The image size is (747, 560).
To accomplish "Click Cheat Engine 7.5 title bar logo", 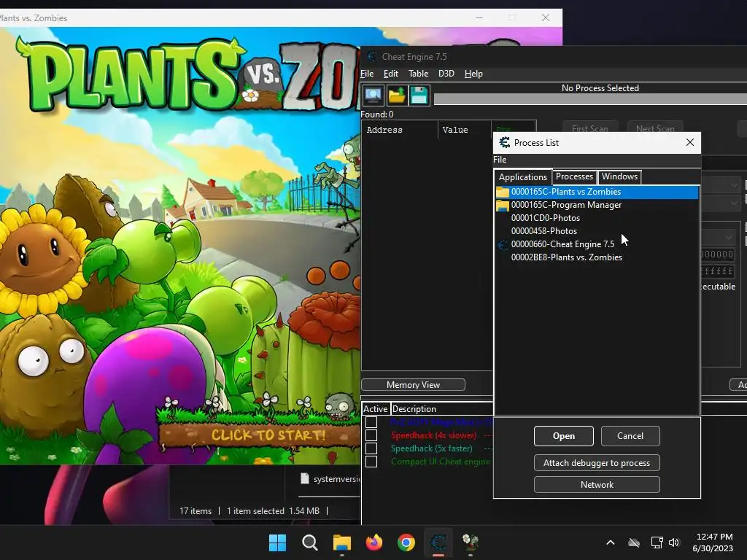I will click(372, 57).
